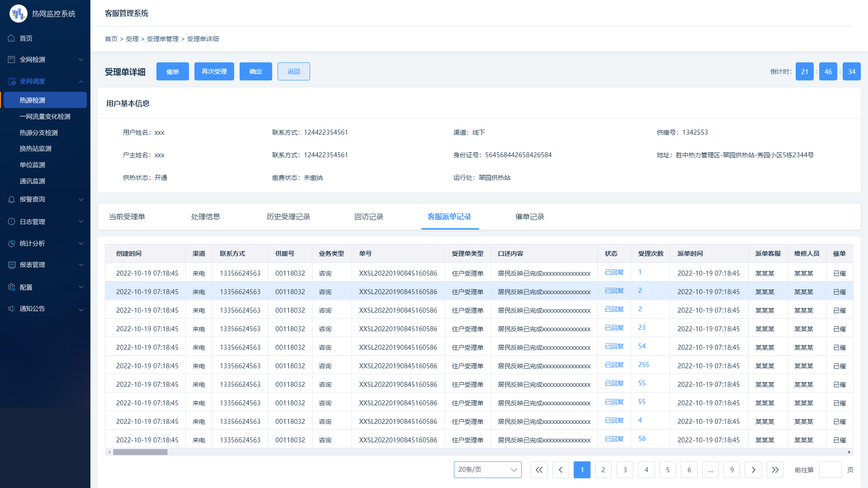The image size is (868, 488).
Task: Select 热源分支检测 in the sidebar
Action: [39, 133]
